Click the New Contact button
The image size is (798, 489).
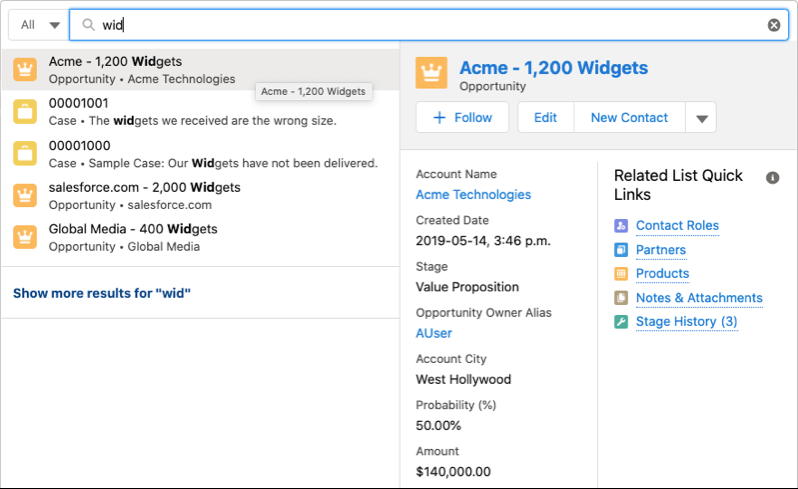click(x=629, y=118)
